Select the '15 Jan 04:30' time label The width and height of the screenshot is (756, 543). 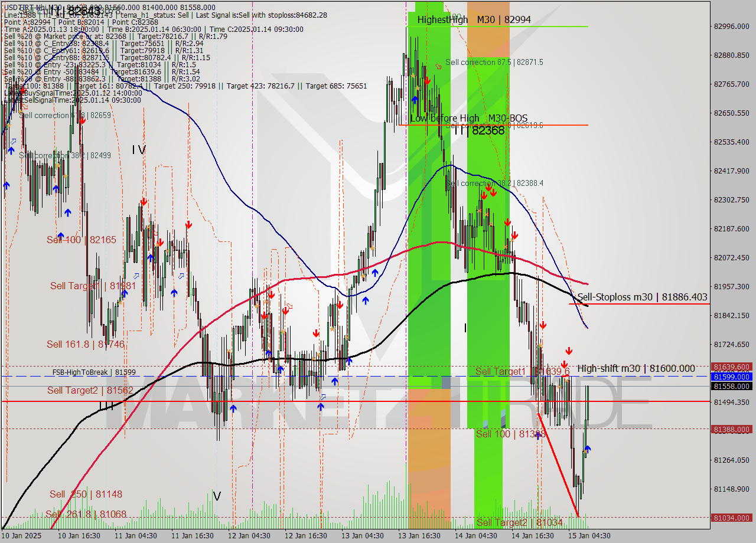coord(589,536)
